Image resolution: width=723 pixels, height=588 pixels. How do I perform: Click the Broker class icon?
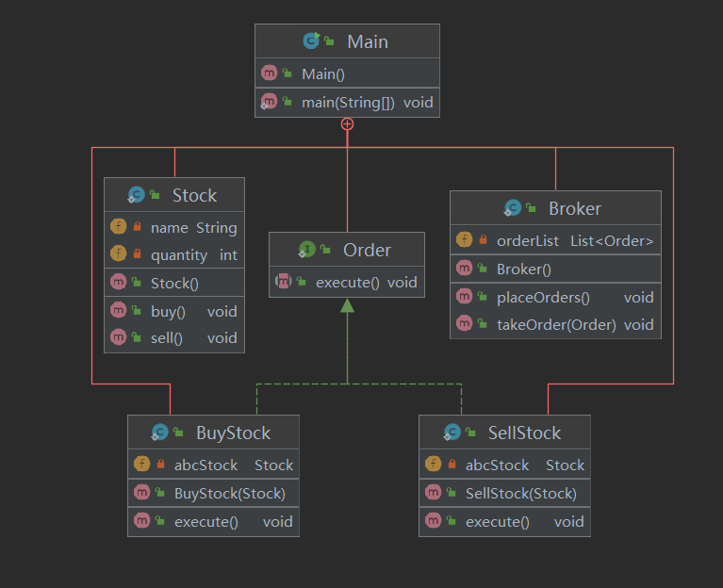tap(513, 208)
